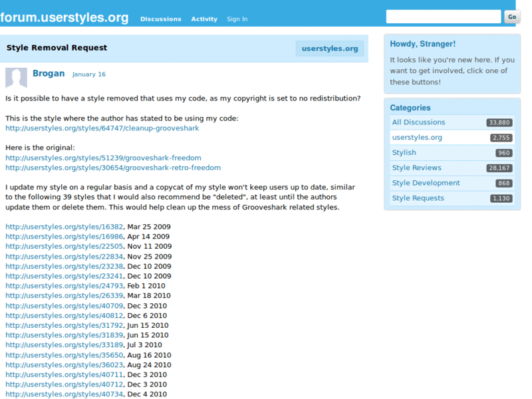
Task: Open the grooveshark-retro-freedom style link
Action: coord(113,168)
